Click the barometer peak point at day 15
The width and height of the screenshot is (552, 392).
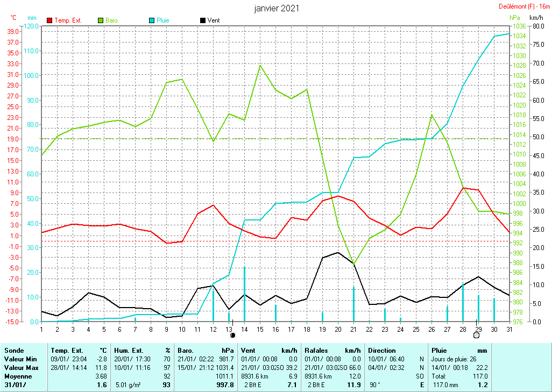tap(260, 66)
